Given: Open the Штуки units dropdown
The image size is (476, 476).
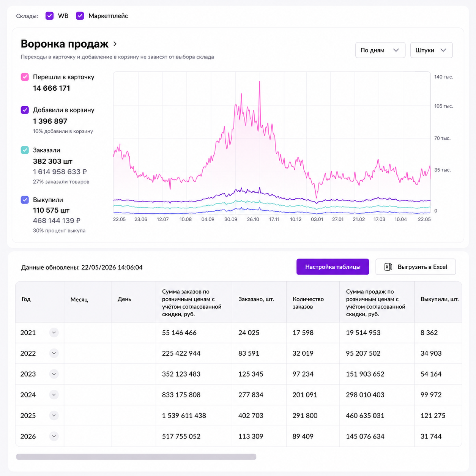Looking at the screenshot, I should click(431, 50).
